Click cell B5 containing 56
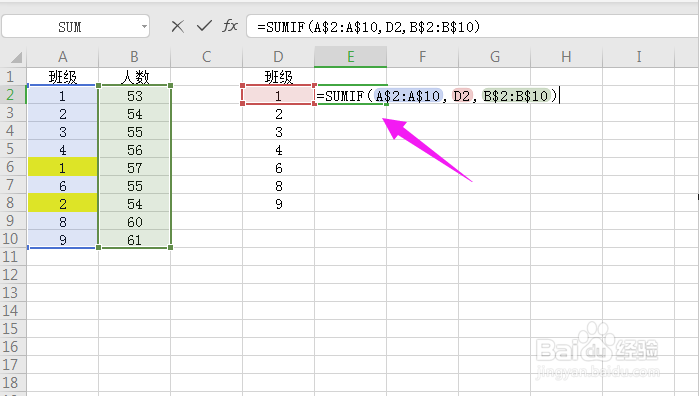699x396 pixels. (135, 149)
